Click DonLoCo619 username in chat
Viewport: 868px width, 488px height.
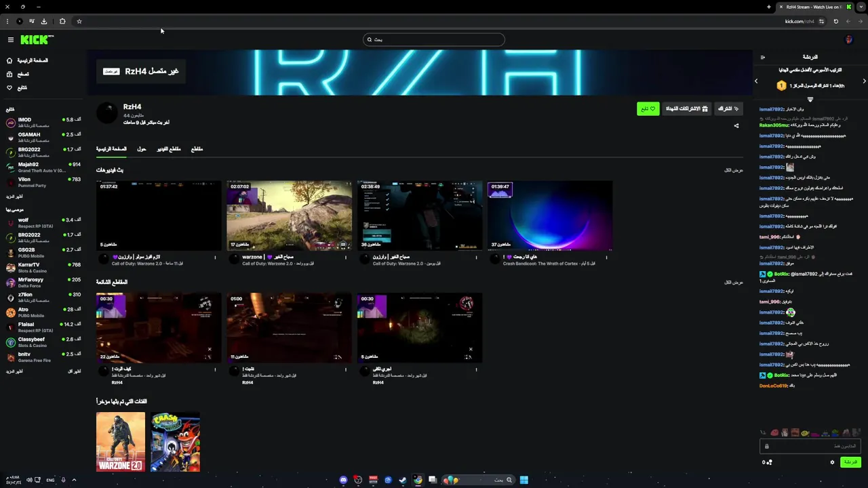click(x=773, y=386)
